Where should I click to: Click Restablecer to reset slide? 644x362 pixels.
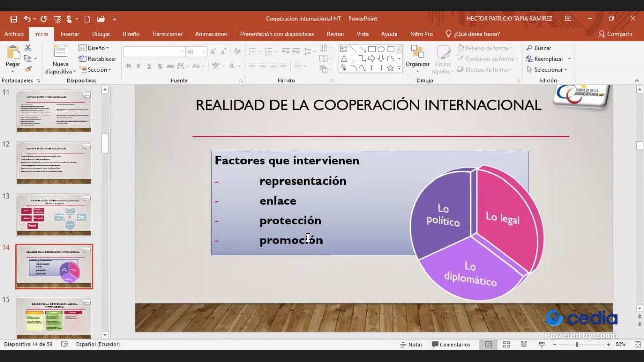click(98, 59)
